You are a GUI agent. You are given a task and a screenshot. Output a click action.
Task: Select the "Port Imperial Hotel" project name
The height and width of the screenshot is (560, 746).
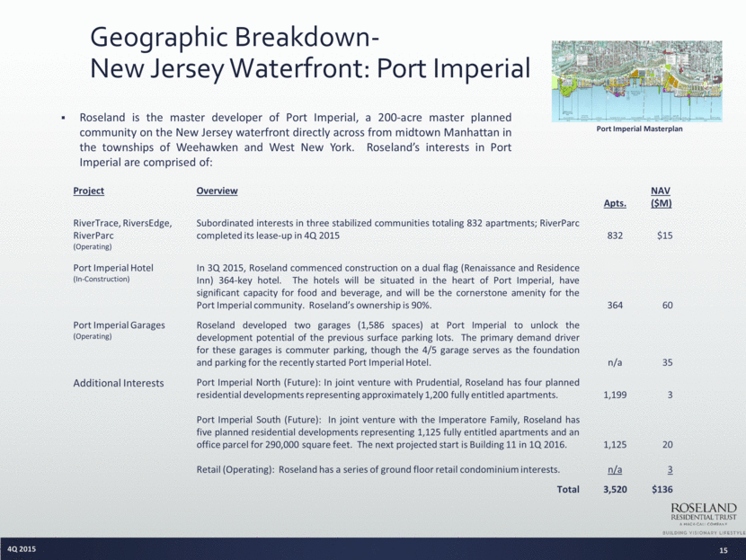(113, 268)
